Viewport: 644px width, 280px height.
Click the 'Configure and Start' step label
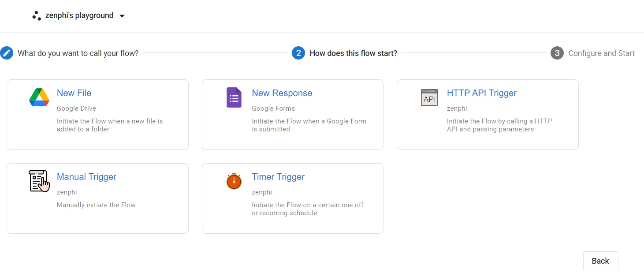[x=602, y=53]
